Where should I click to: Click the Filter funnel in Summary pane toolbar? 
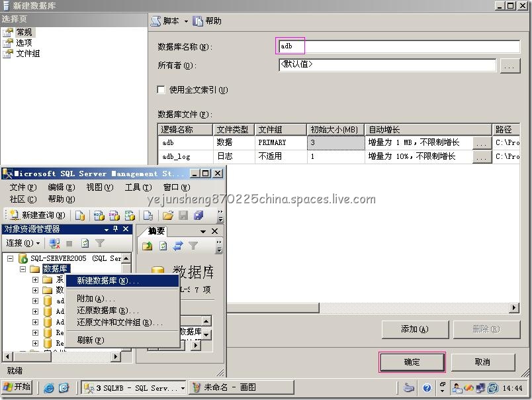(193, 246)
